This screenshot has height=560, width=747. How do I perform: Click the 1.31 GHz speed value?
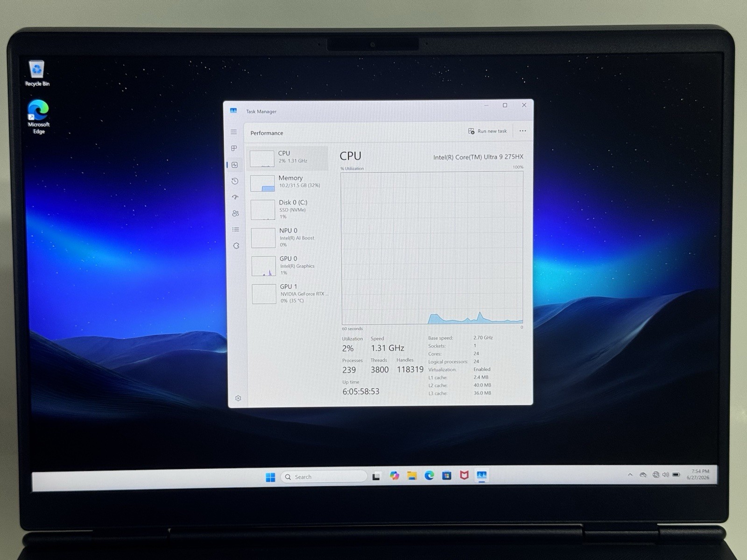pos(388,348)
